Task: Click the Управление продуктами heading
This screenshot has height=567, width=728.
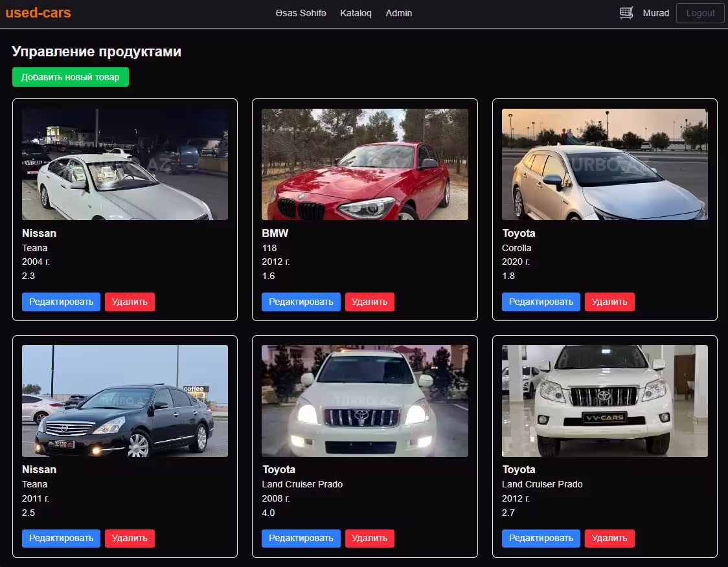Action: tap(97, 51)
